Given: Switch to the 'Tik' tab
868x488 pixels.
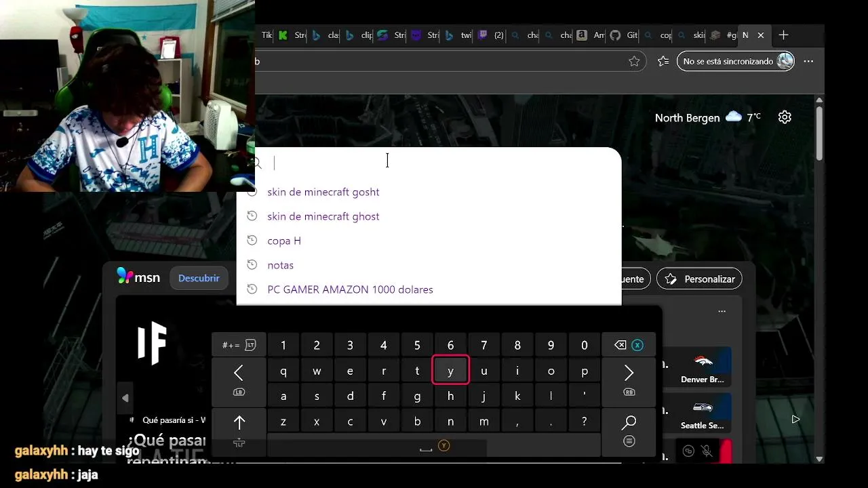Looking at the screenshot, I should 266,35.
